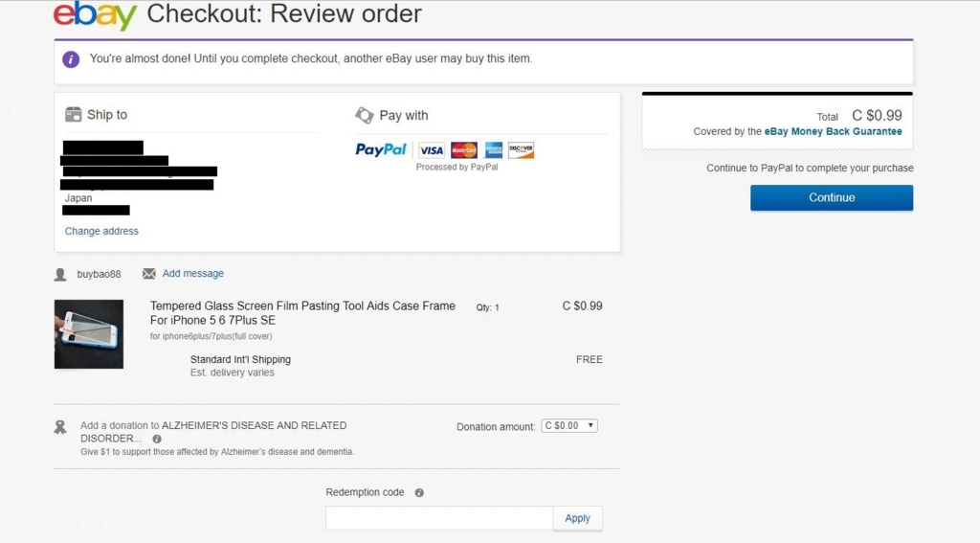Select the MasterCard icon
Image resolution: width=980 pixels, height=543 pixels.
click(x=464, y=150)
